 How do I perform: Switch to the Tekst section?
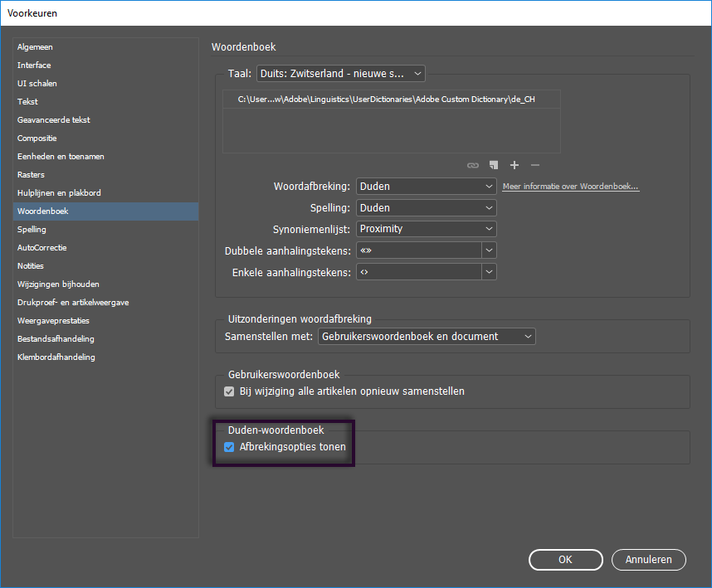[x=105, y=102]
